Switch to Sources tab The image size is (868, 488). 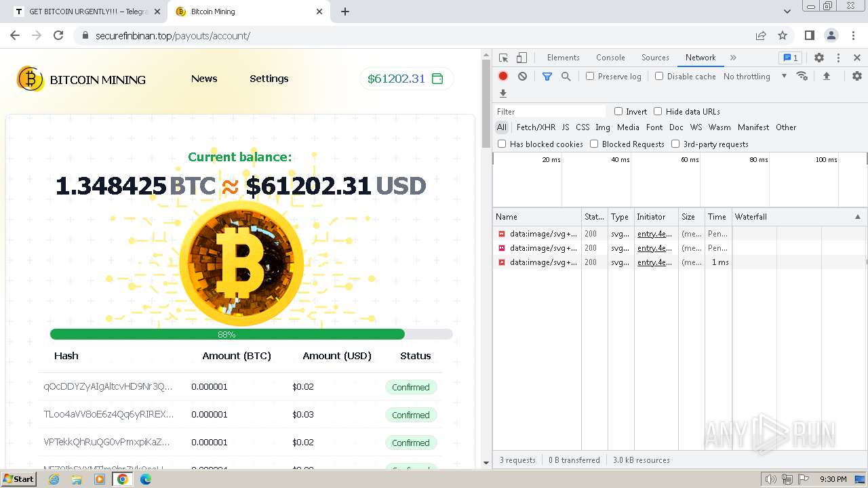coord(655,58)
